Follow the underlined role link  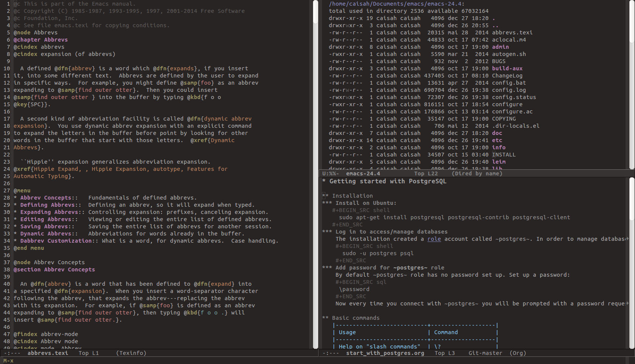click(x=434, y=239)
